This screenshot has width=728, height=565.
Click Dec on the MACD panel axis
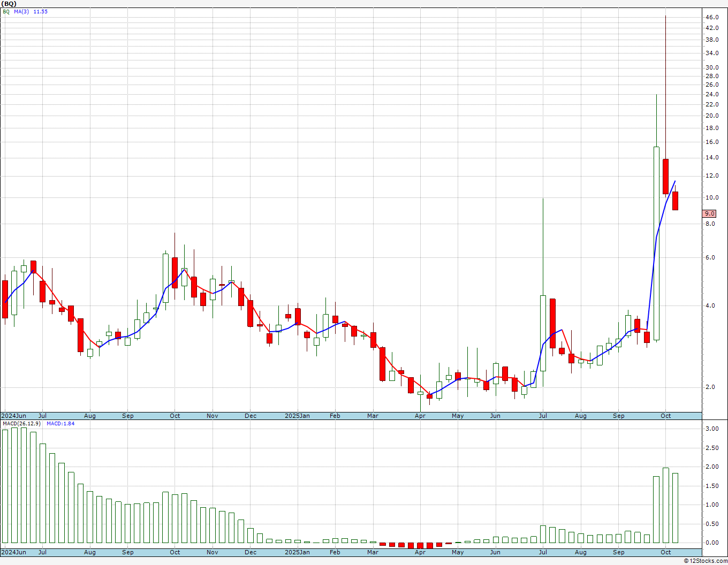(x=251, y=552)
